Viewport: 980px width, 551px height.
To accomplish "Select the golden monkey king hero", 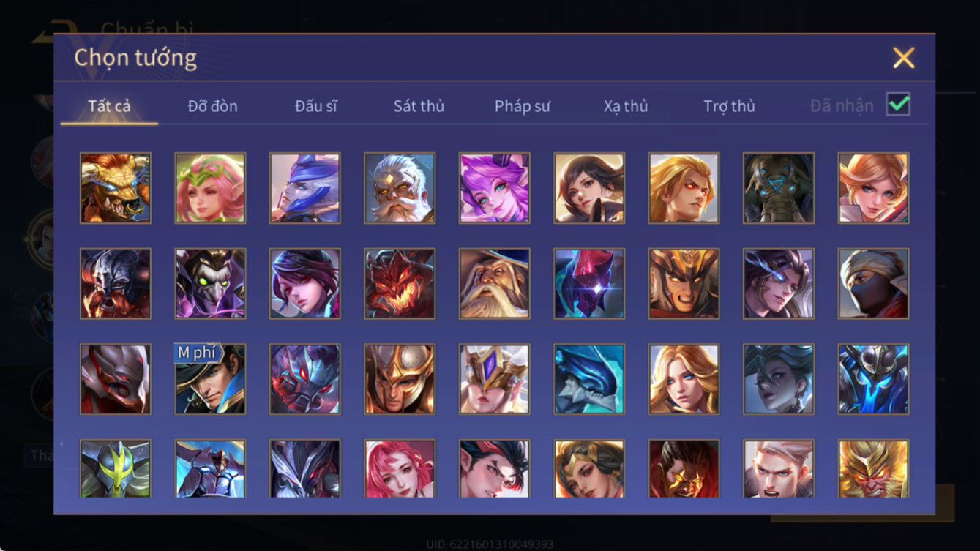I will click(x=873, y=469).
